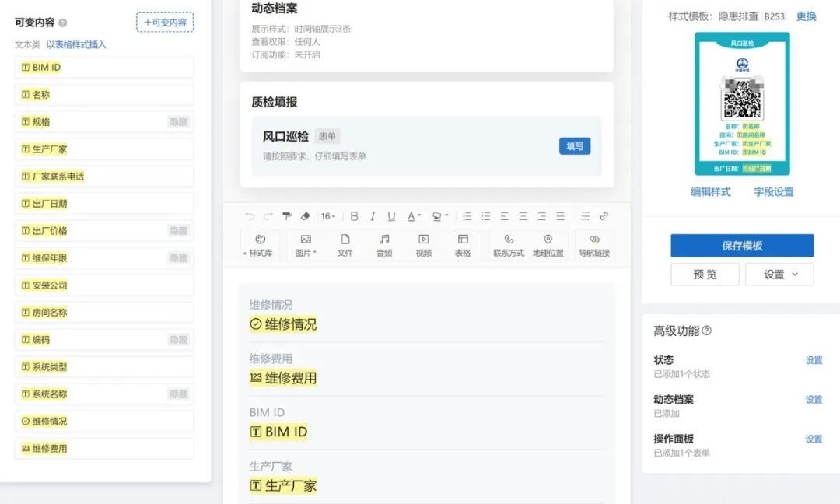Open the font size dropdown
This screenshot has height=504, width=840.
click(328, 215)
